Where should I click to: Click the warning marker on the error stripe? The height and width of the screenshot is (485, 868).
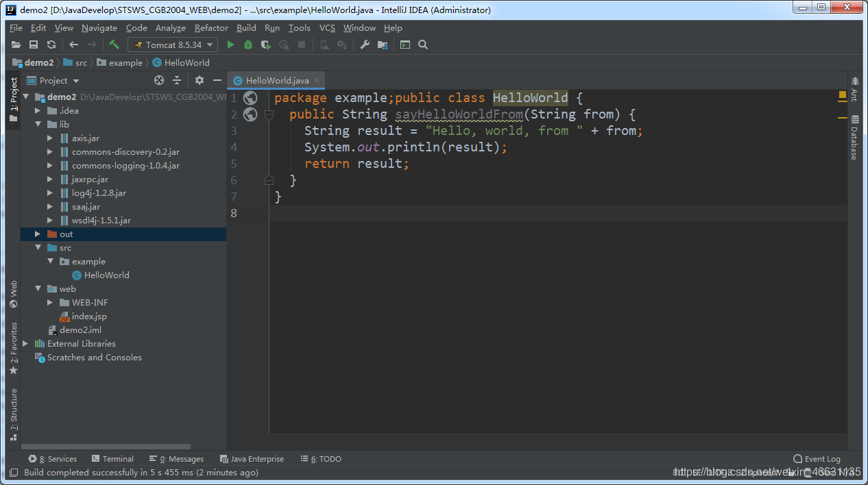(x=842, y=118)
